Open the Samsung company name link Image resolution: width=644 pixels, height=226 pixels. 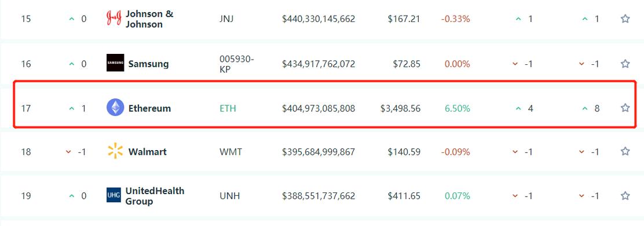click(148, 64)
